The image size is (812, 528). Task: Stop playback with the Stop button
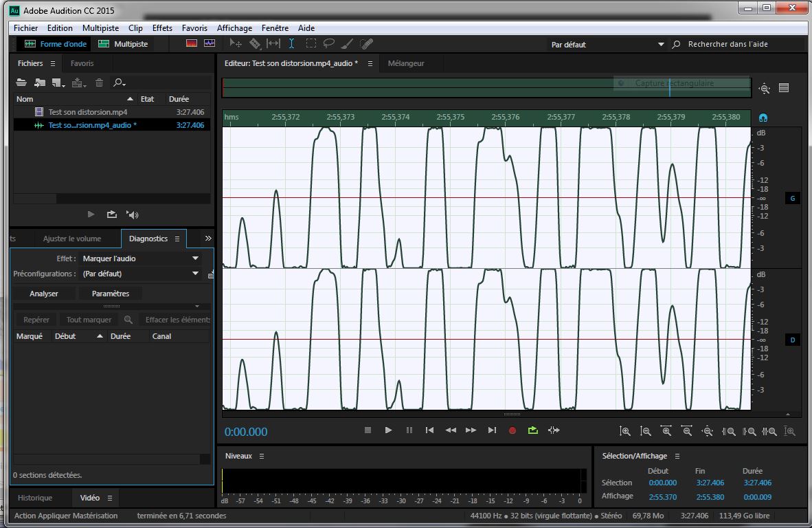pos(368,430)
